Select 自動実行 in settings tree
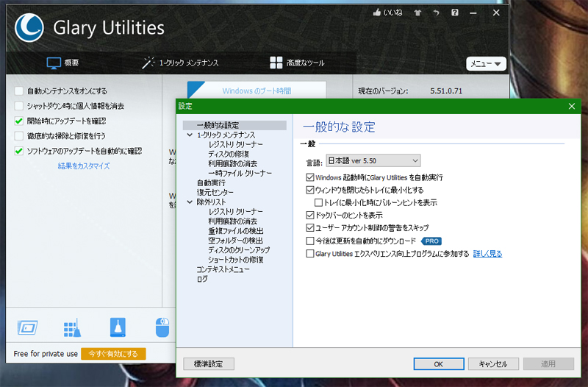The height and width of the screenshot is (387, 588). (211, 182)
